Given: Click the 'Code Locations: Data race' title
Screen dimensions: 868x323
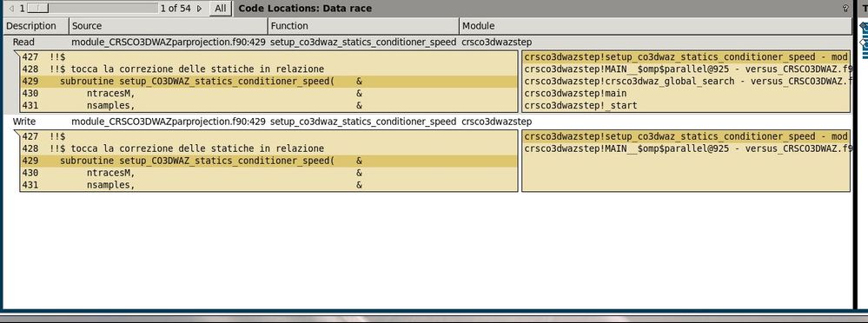Looking at the screenshot, I should coord(305,9).
